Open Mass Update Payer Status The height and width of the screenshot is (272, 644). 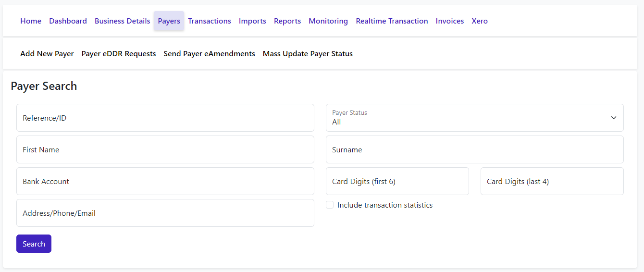(308, 54)
